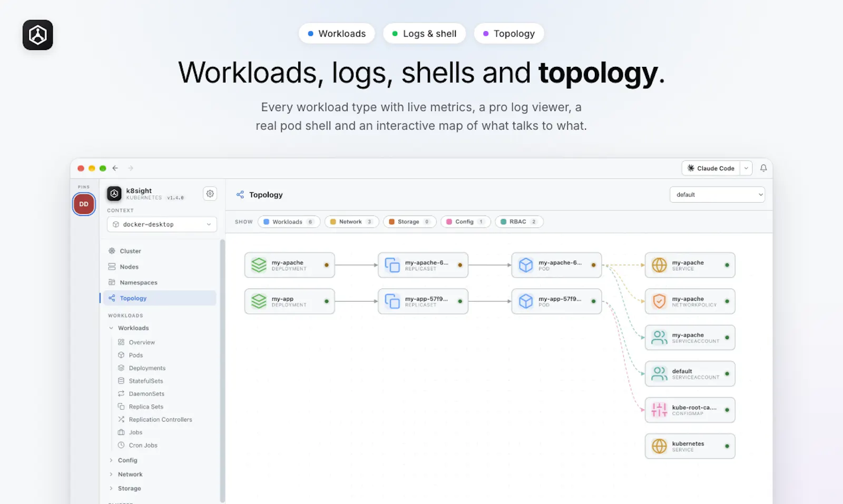Screen dimensions: 843x504
Task: Go forward with the right arrow
Action: 131,168
